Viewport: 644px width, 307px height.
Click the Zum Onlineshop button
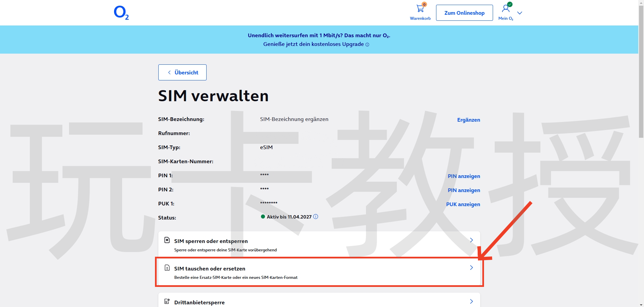click(465, 13)
